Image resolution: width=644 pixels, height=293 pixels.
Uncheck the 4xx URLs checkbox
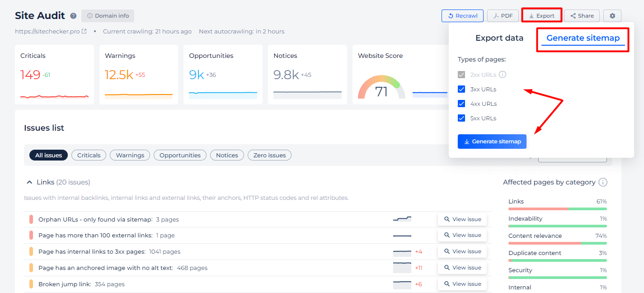point(461,104)
